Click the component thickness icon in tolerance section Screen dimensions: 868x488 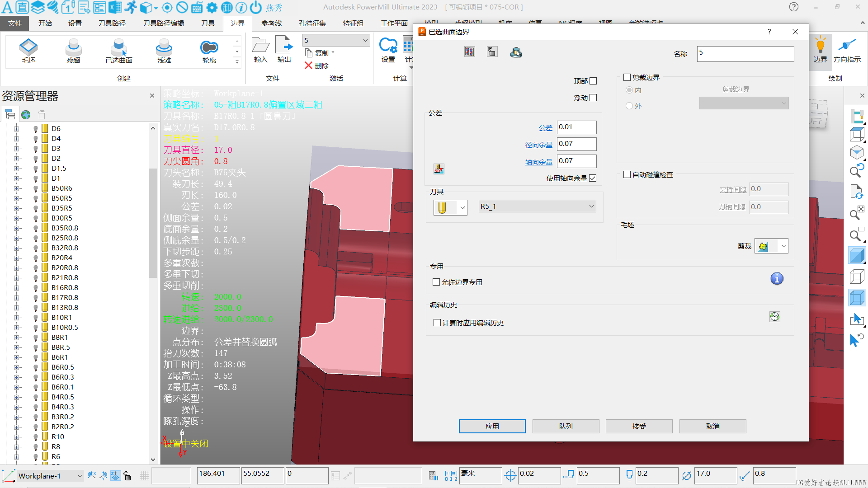[439, 169]
